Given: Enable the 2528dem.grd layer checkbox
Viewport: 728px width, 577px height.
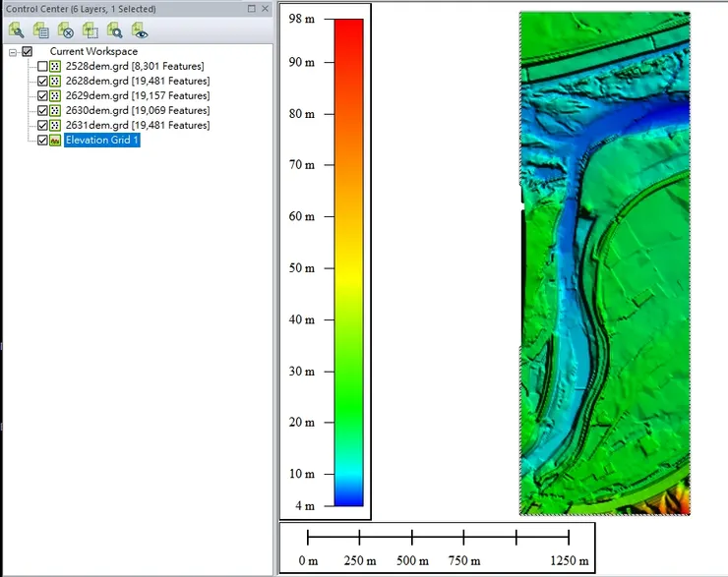Looking at the screenshot, I should (42, 67).
